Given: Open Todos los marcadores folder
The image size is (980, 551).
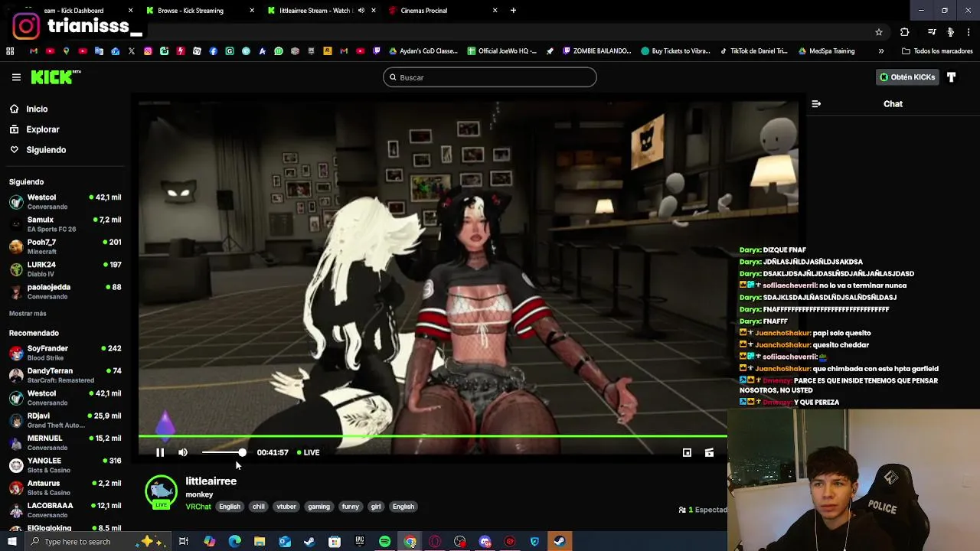Looking at the screenshot, I should (937, 51).
